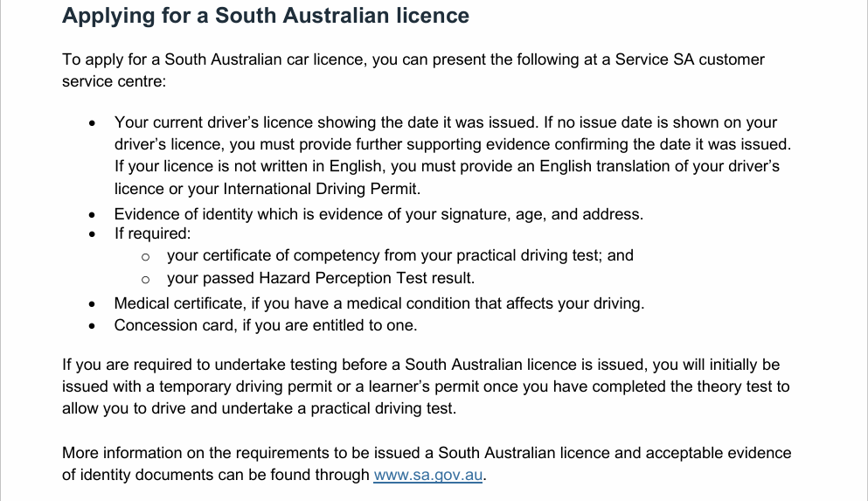The height and width of the screenshot is (501, 868).
Task: Open the www.sa.gov.au link
Action: 427,476
